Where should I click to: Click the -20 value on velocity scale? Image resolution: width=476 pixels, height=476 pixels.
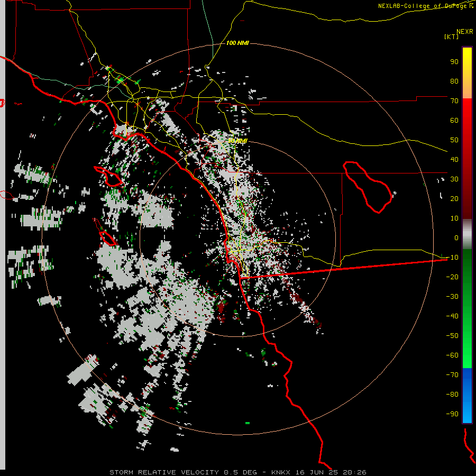(x=452, y=277)
